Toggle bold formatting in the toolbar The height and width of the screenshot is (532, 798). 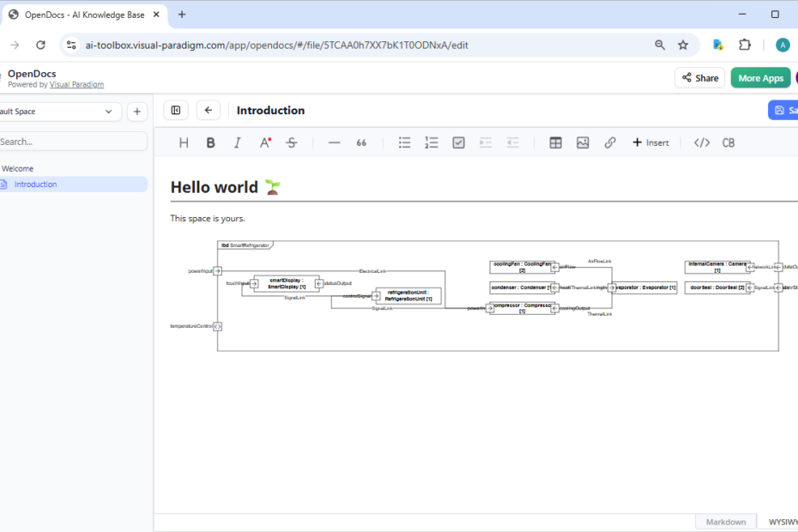(x=211, y=142)
